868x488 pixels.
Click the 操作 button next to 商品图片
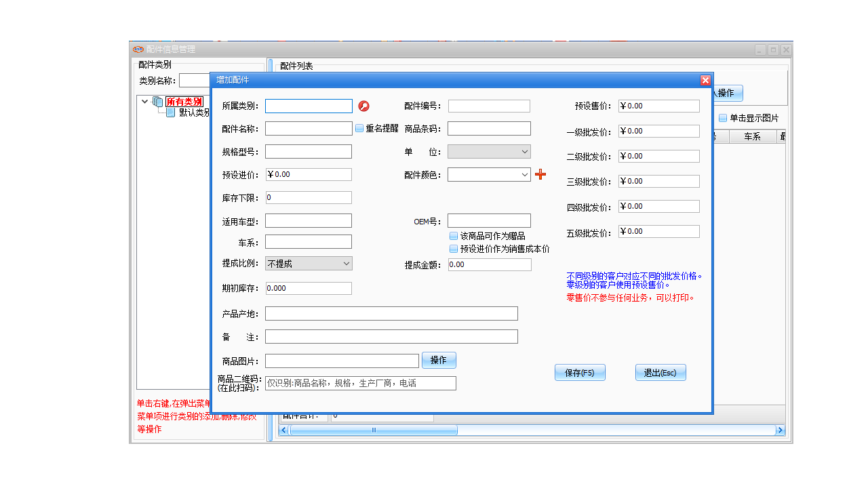coord(439,360)
